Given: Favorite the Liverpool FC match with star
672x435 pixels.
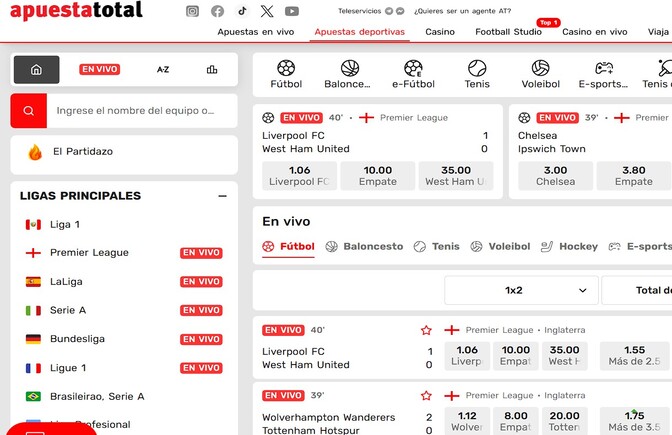Looking at the screenshot, I should 426,330.
